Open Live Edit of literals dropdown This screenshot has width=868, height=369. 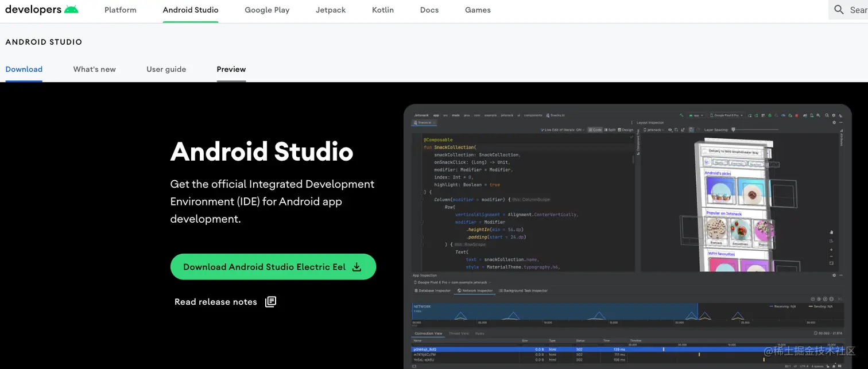(x=563, y=130)
